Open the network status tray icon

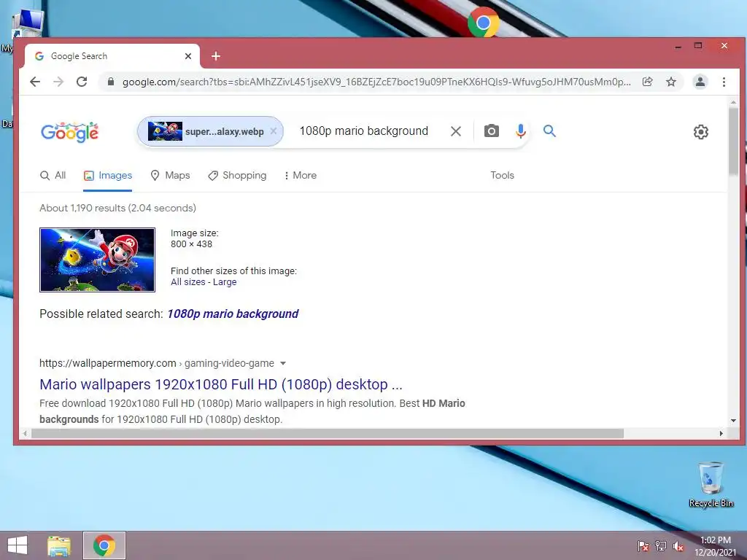click(x=661, y=546)
